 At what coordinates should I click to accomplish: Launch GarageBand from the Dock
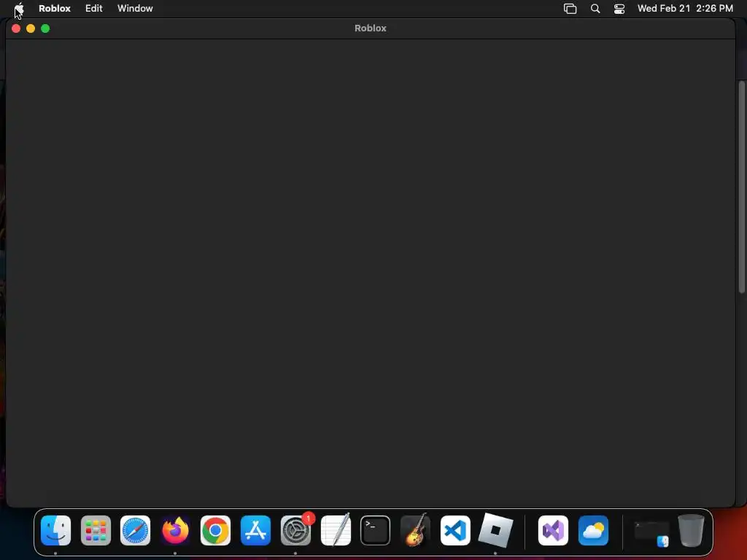(x=415, y=530)
